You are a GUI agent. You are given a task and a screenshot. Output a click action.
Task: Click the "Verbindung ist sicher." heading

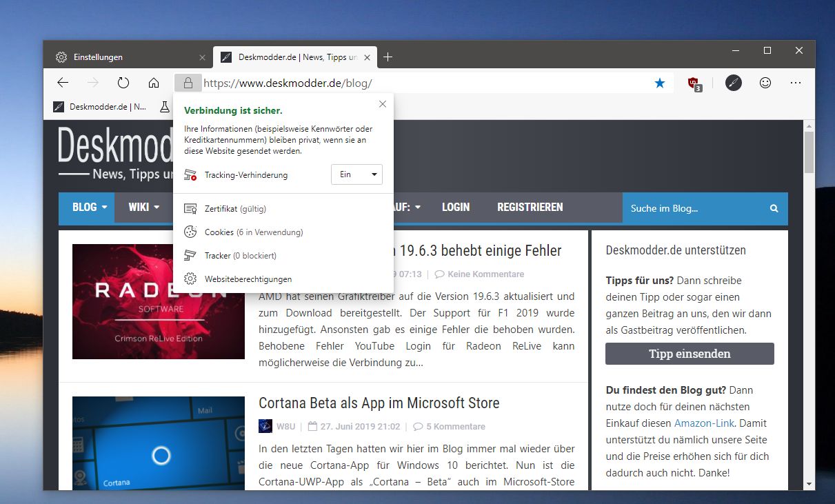click(x=233, y=110)
